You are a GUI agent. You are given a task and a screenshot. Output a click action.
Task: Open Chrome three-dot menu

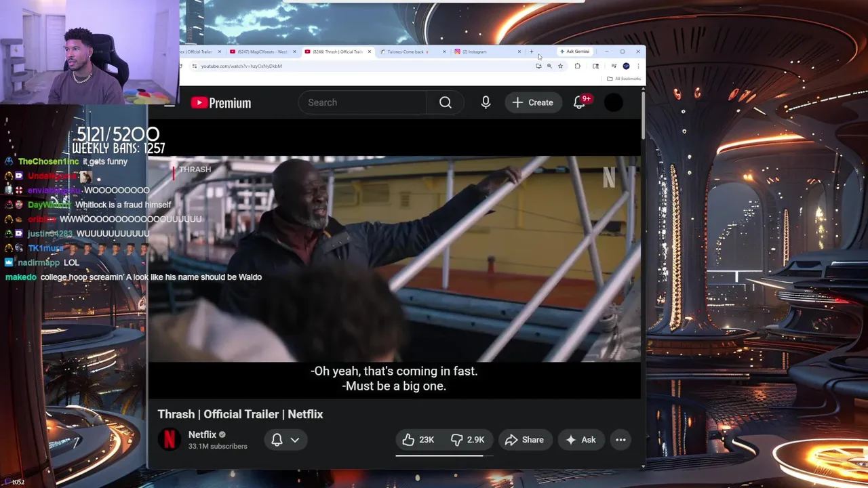(638, 66)
